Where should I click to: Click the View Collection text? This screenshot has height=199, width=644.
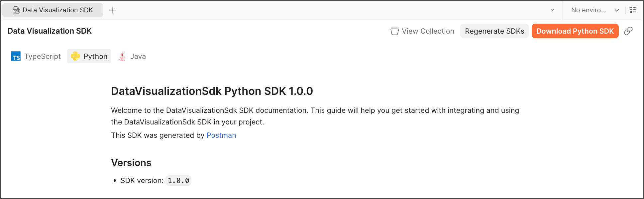click(428, 31)
